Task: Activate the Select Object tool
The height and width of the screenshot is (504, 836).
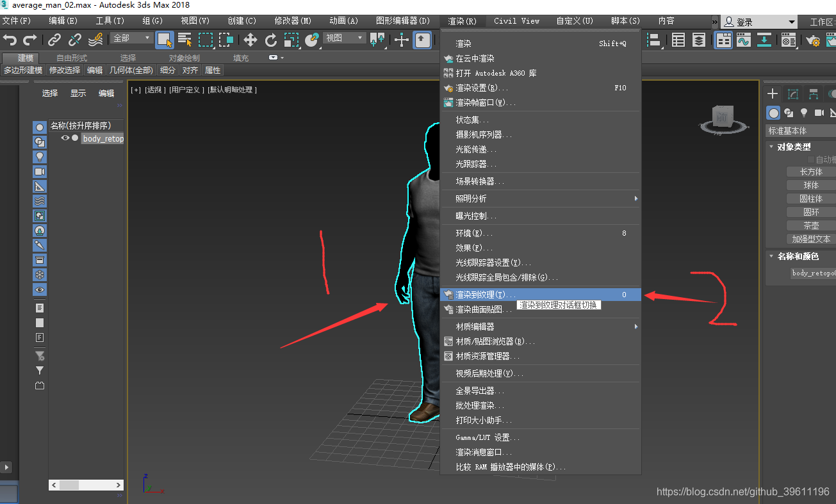Action: pos(165,40)
